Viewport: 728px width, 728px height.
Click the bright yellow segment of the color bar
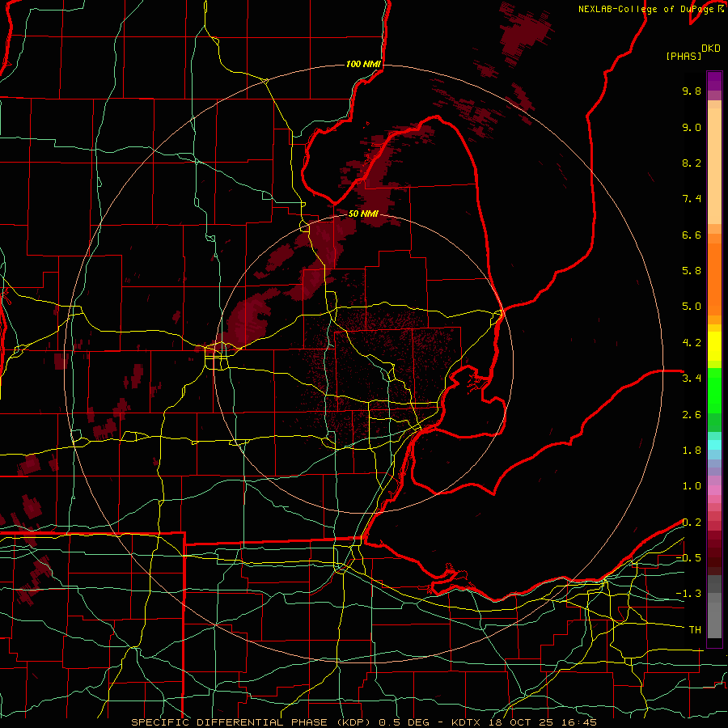coord(714,346)
